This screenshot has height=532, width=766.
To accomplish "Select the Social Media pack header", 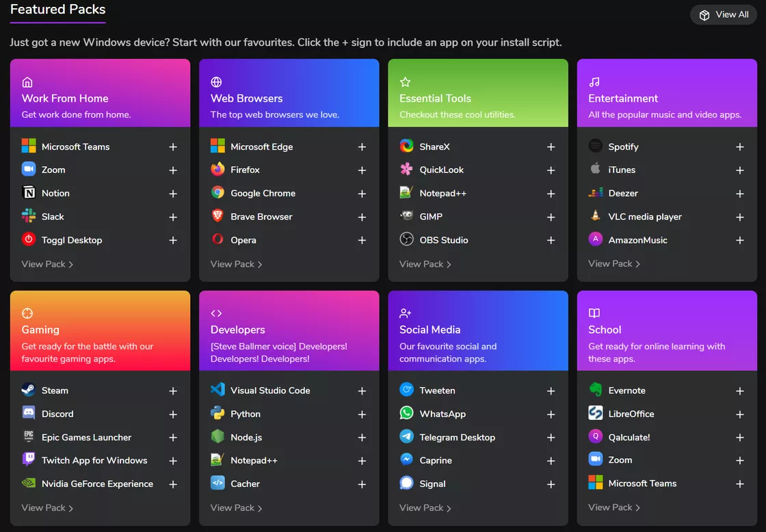I will (x=430, y=330).
